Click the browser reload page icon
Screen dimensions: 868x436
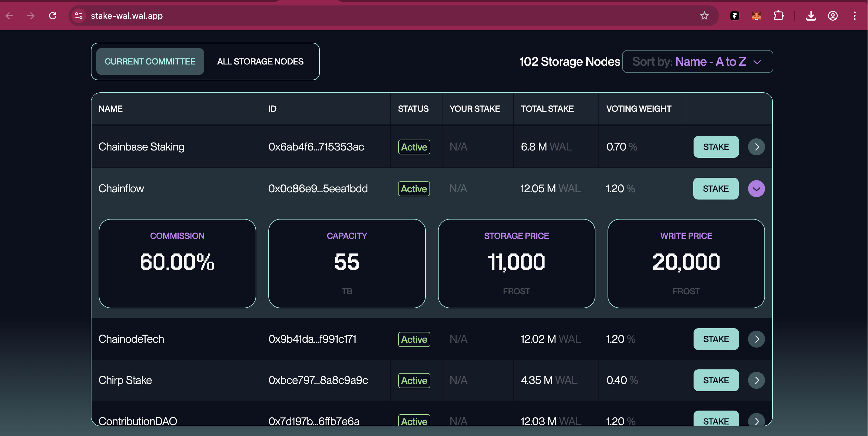click(x=53, y=16)
